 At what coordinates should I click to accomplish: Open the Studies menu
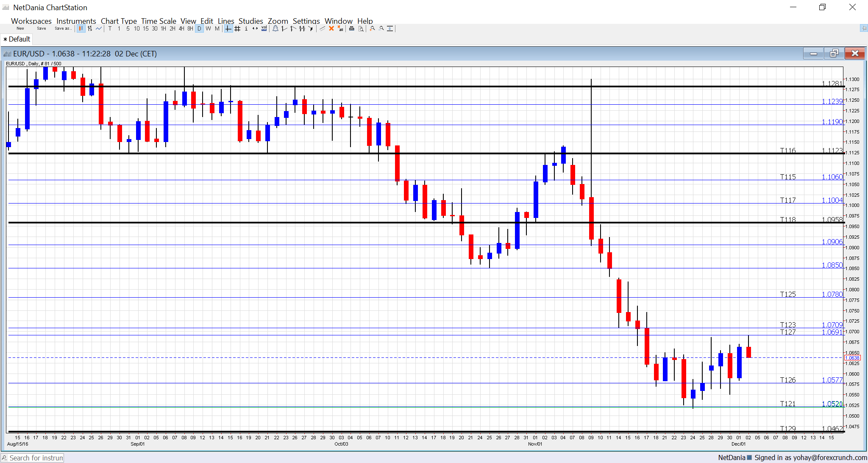coord(250,21)
